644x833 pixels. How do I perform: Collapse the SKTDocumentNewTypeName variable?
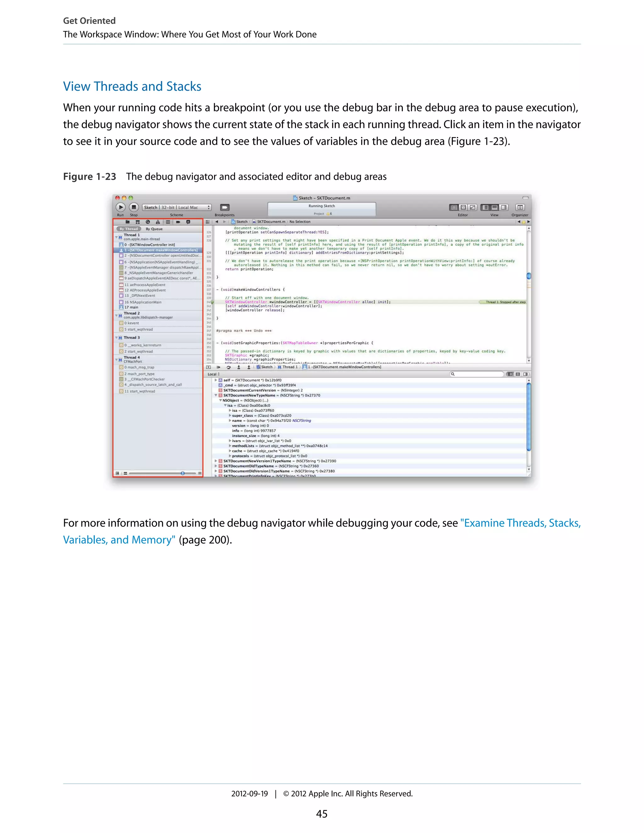[216, 395]
